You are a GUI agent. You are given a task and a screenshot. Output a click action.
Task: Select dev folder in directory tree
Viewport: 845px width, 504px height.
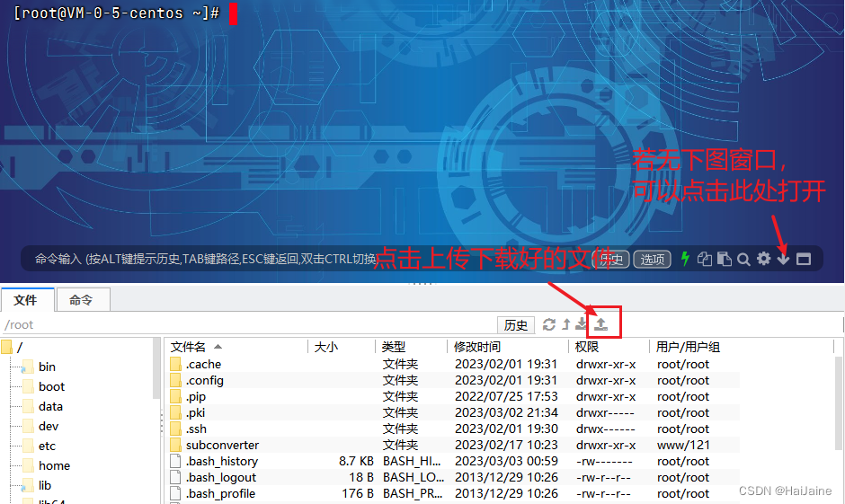tap(49, 426)
